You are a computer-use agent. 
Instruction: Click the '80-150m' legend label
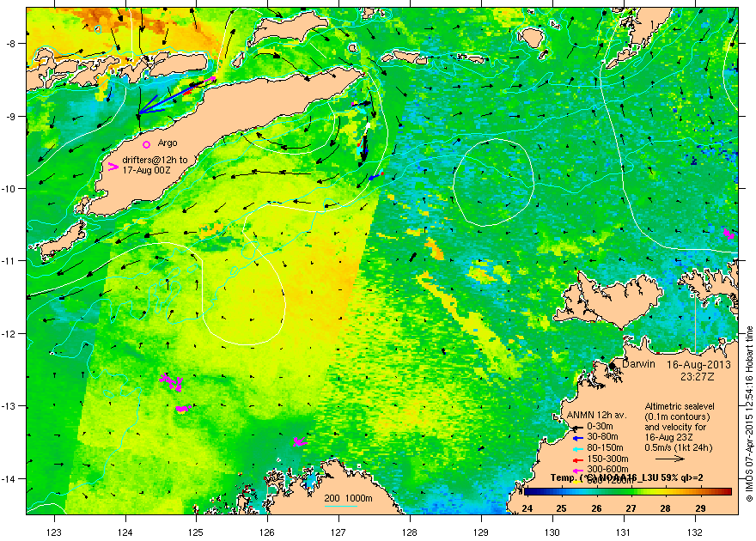click(605, 448)
